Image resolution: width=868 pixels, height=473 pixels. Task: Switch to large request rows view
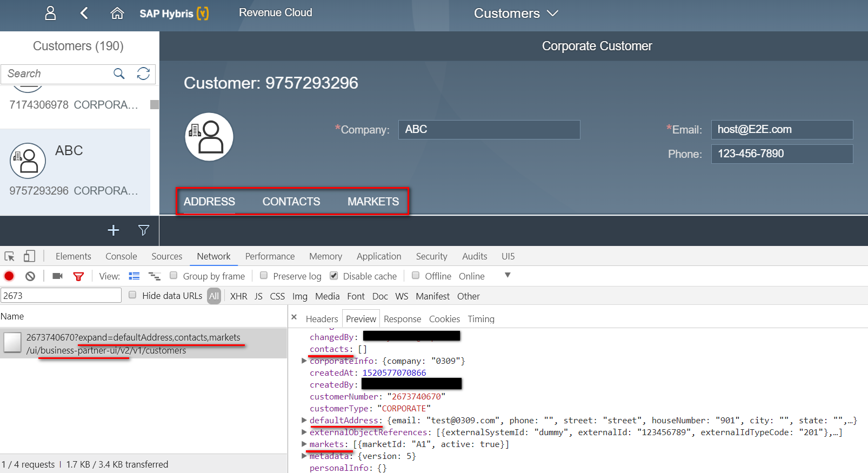pos(134,276)
